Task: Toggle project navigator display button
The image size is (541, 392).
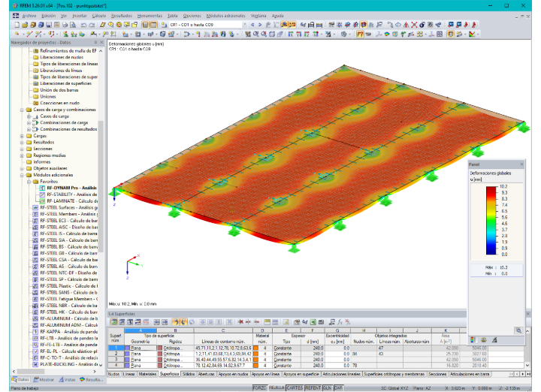Action: (145, 25)
